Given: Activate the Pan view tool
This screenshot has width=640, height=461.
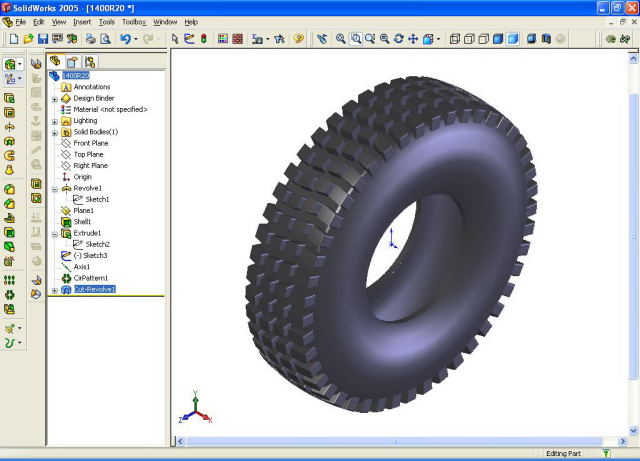Looking at the screenshot, I should point(413,39).
